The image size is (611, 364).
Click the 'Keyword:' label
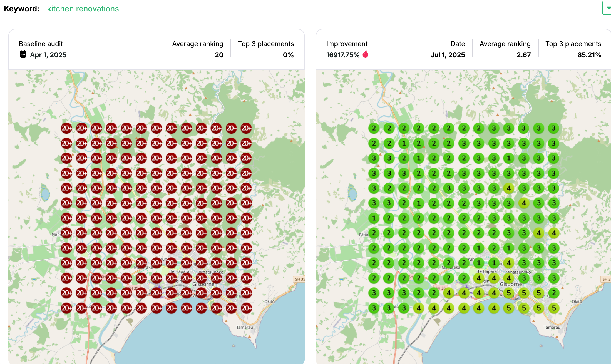pyautogui.click(x=22, y=9)
